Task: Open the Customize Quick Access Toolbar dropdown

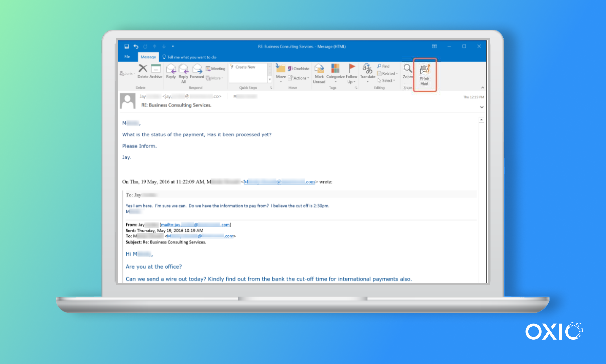Action: [173, 46]
